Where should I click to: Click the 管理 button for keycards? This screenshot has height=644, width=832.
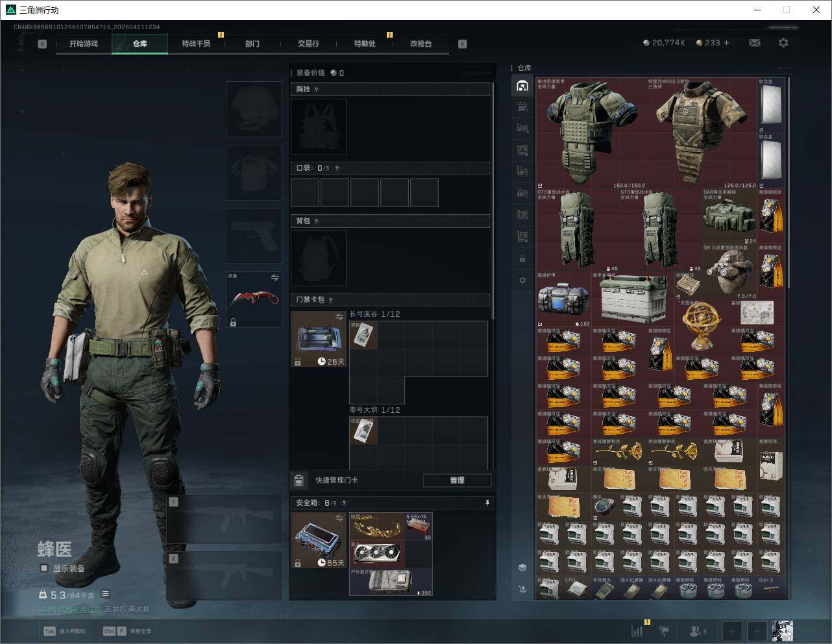(x=457, y=480)
